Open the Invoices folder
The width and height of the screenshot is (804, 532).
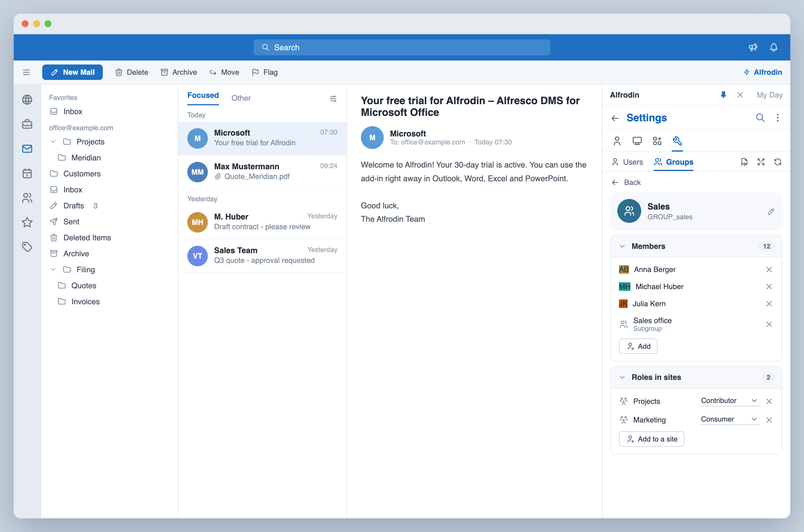coord(79,302)
